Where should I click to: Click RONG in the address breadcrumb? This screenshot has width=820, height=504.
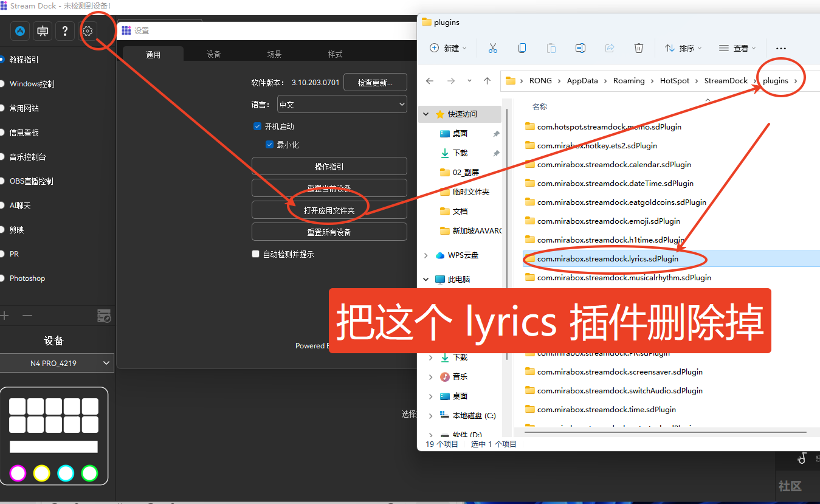pyautogui.click(x=540, y=81)
